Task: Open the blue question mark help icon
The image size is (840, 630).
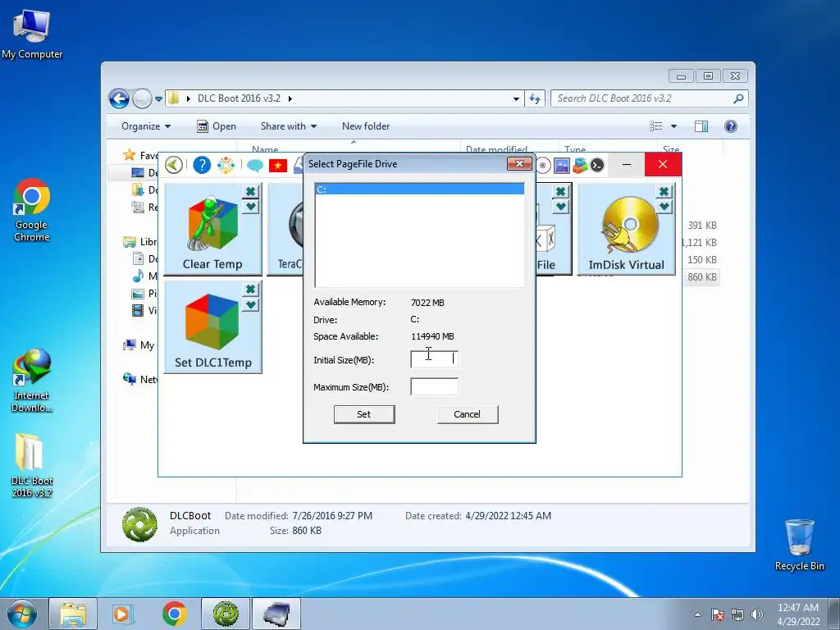Action: pos(202,165)
